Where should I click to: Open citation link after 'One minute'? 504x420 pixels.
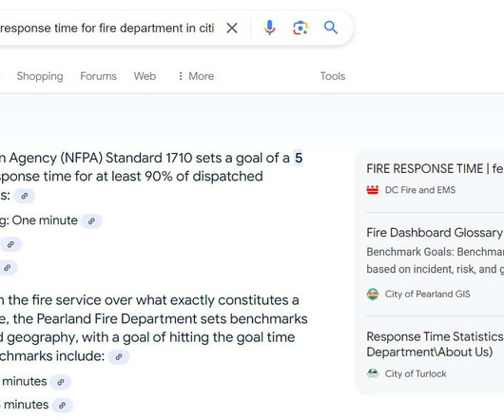tap(91, 221)
